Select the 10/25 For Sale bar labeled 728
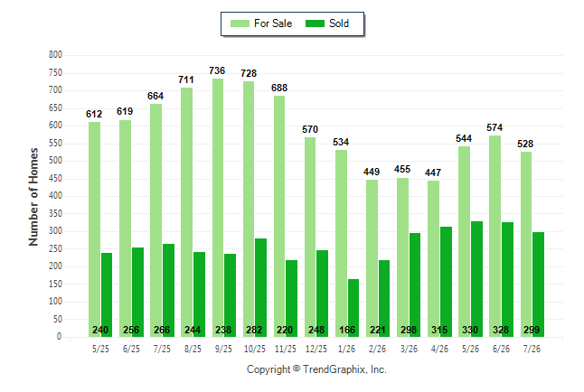Screen dimensions: 584x392 point(249,210)
